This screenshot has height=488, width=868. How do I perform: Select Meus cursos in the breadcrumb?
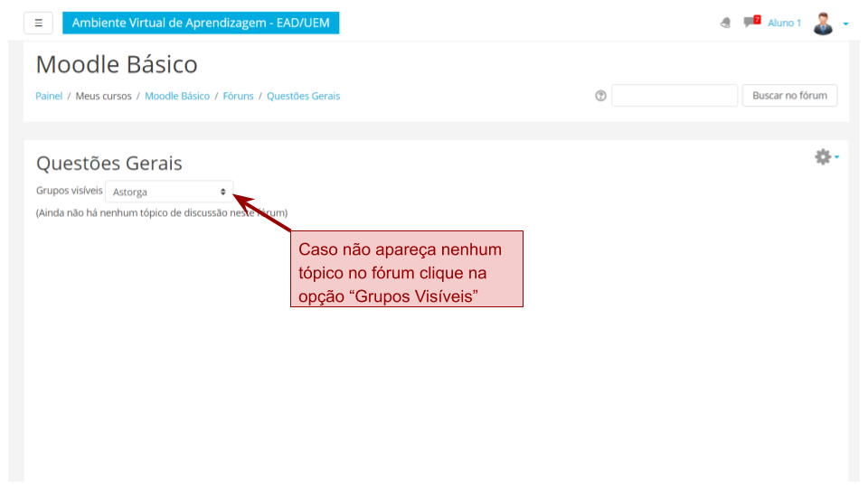pyautogui.click(x=103, y=96)
